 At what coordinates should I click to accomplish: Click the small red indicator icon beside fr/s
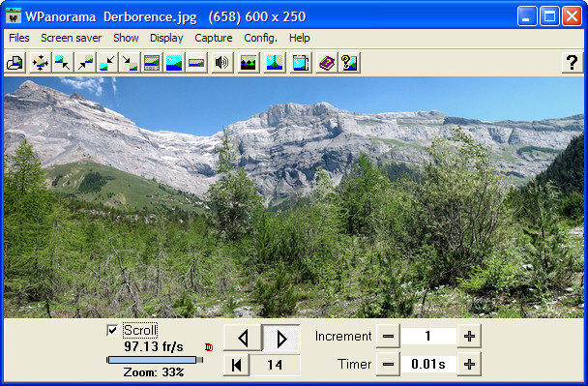[209, 347]
